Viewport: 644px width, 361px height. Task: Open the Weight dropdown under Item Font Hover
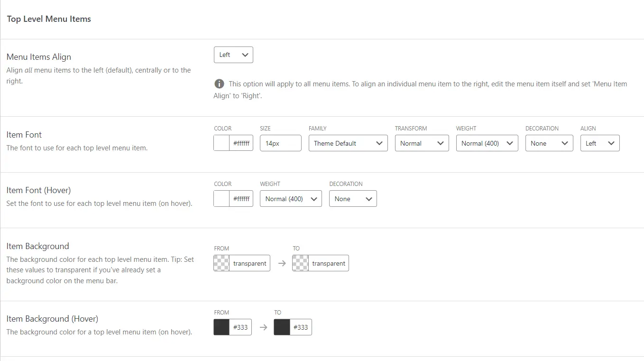click(x=291, y=198)
